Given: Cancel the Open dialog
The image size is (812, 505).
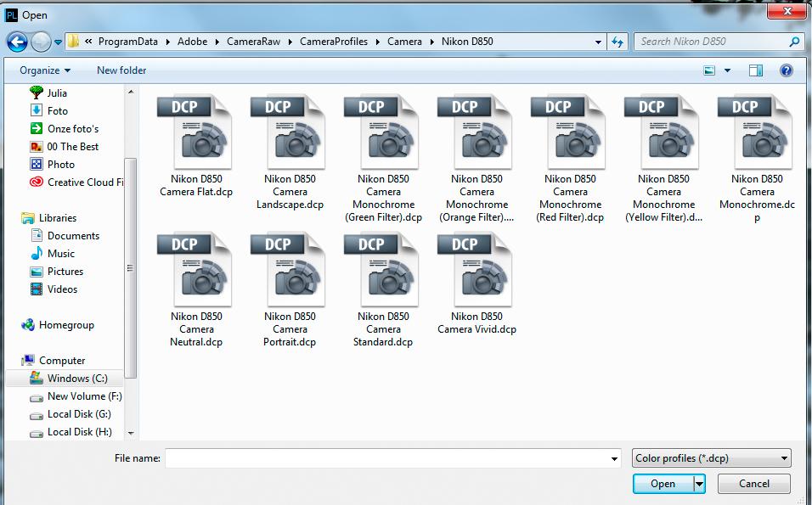Looking at the screenshot, I should coord(754,484).
